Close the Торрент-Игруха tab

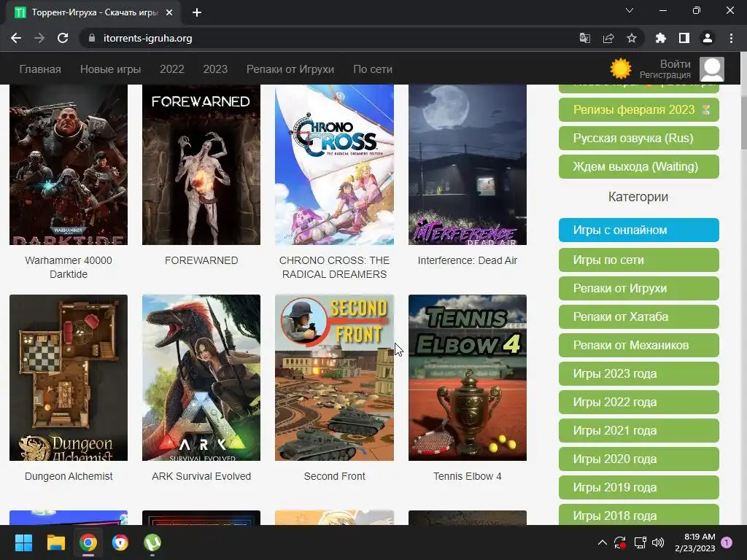tap(169, 12)
